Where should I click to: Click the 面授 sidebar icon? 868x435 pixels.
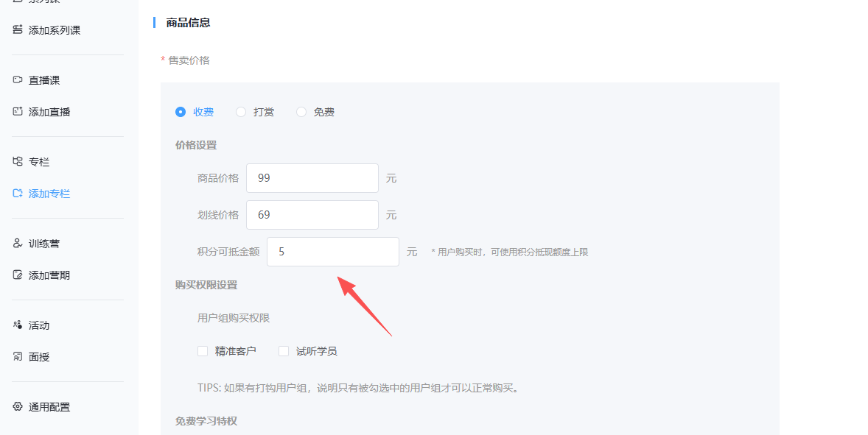click(18, 357)
